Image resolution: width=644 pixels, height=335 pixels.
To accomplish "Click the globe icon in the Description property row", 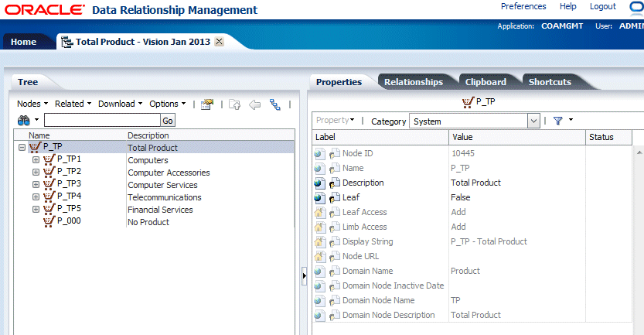I will (x=319, y=183).
